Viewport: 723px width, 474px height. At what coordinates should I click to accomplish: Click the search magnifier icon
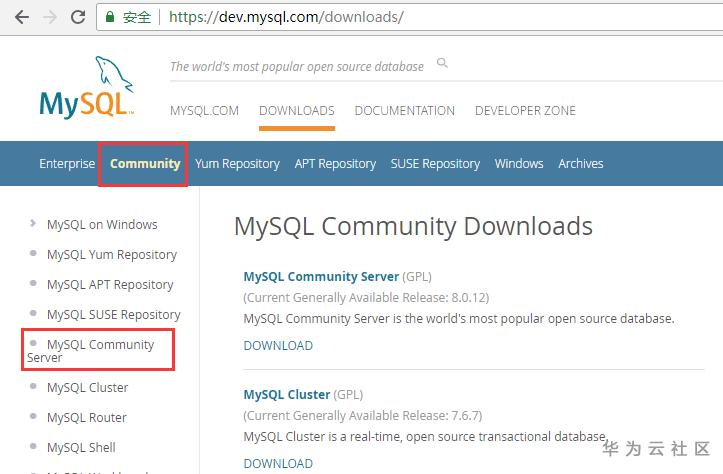(442, 64)
